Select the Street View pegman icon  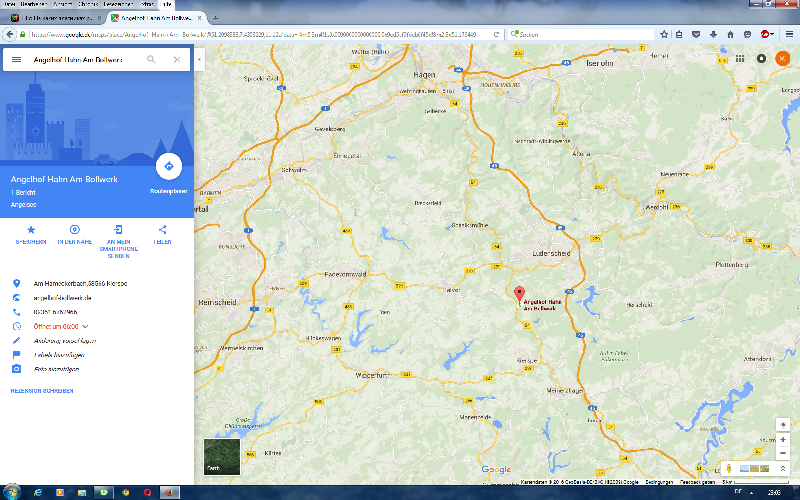(x=729, y=468)
